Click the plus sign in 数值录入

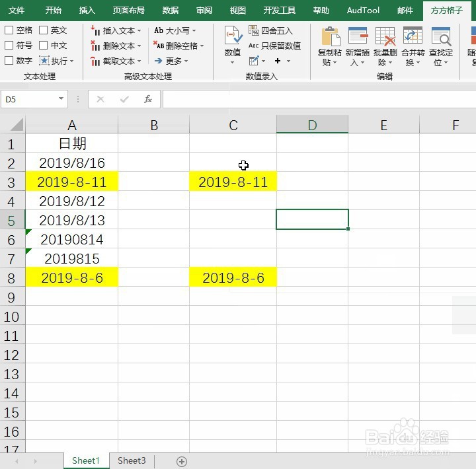point(278,61)
